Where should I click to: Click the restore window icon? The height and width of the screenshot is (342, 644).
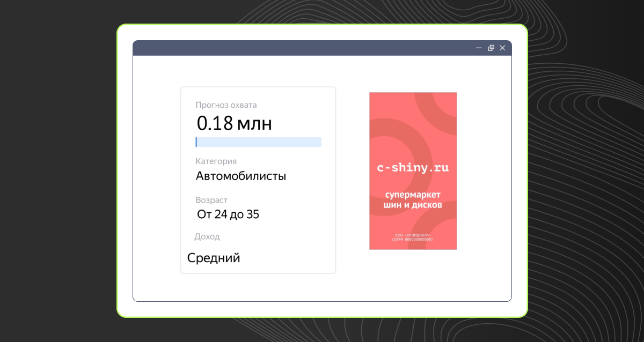pos(491,48)
